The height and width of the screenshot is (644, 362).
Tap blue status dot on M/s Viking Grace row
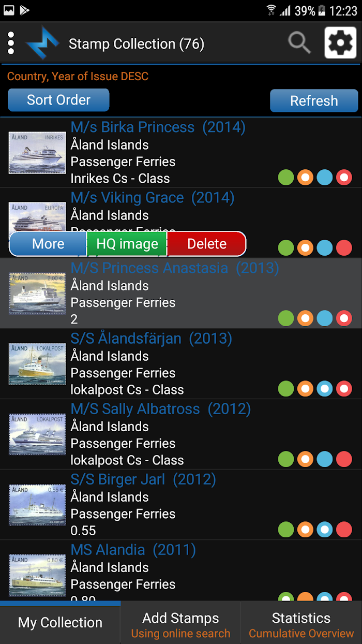pos(324,247)
